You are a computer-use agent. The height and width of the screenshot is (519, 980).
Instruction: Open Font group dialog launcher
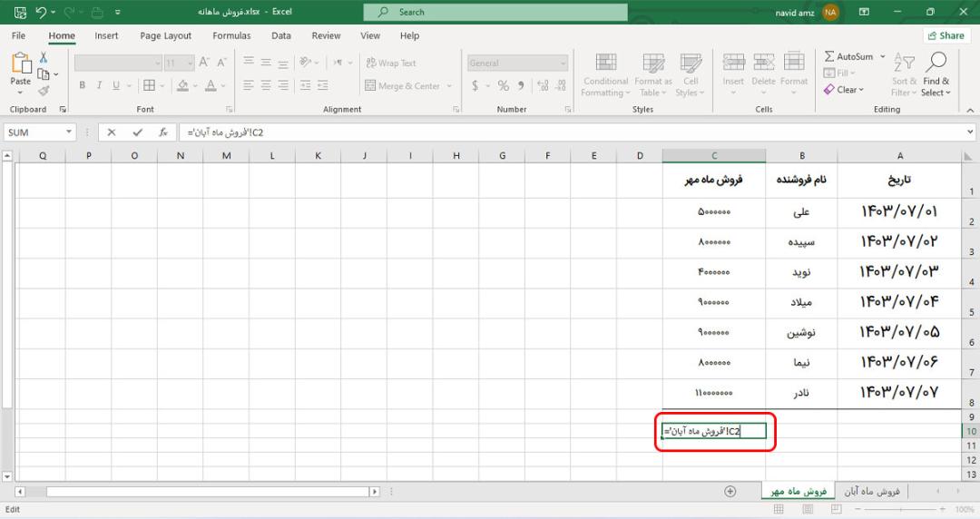click(230, 110)
